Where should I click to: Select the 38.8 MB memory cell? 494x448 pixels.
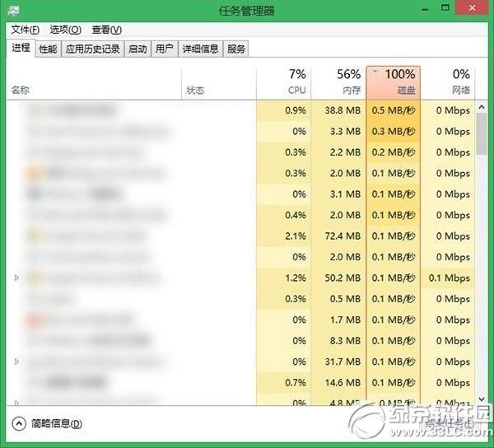338,110
